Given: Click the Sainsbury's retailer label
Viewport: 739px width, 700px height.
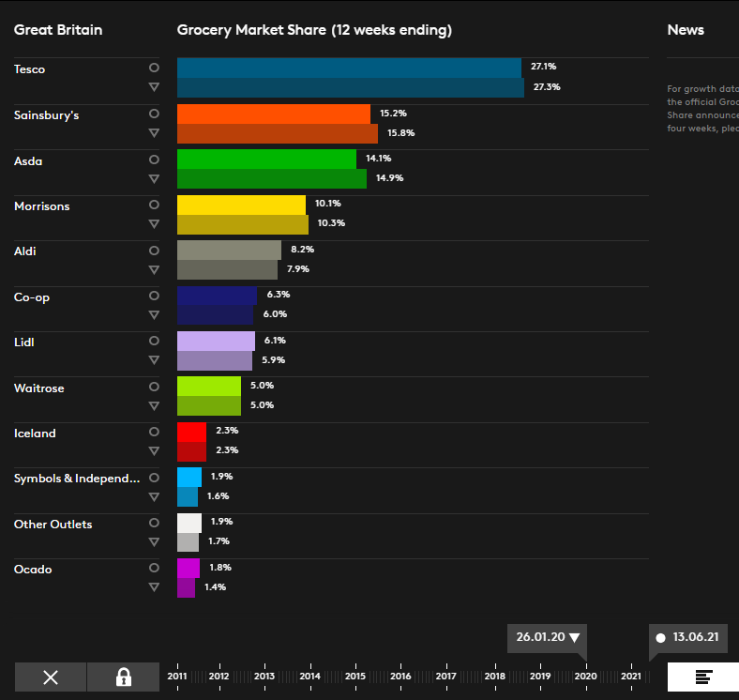Looking at the screenshot, I should [x=47, y=115].
